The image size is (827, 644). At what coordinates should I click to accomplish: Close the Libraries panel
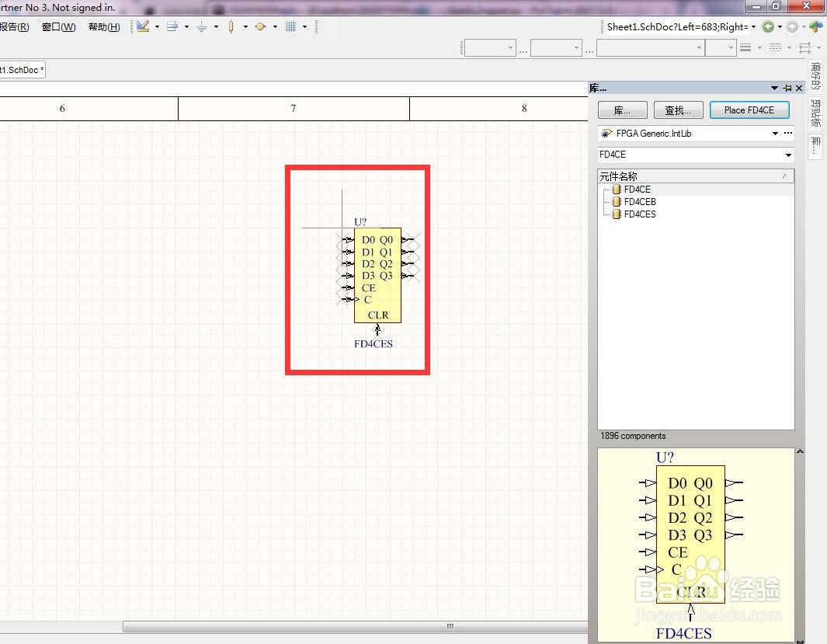coord(799,88)
